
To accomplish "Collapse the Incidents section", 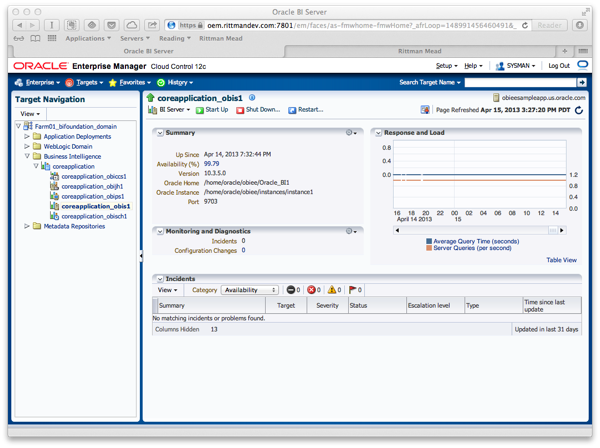I will point(160,279).
